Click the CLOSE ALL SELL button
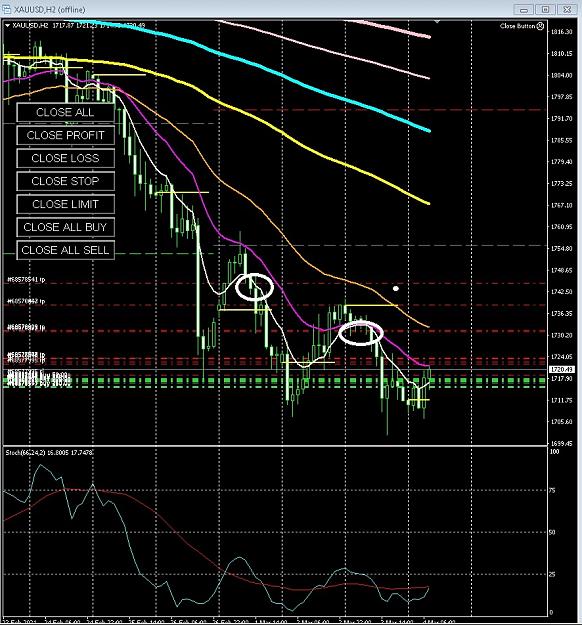This screenshot has height=625, width=582. click(65, 250)
